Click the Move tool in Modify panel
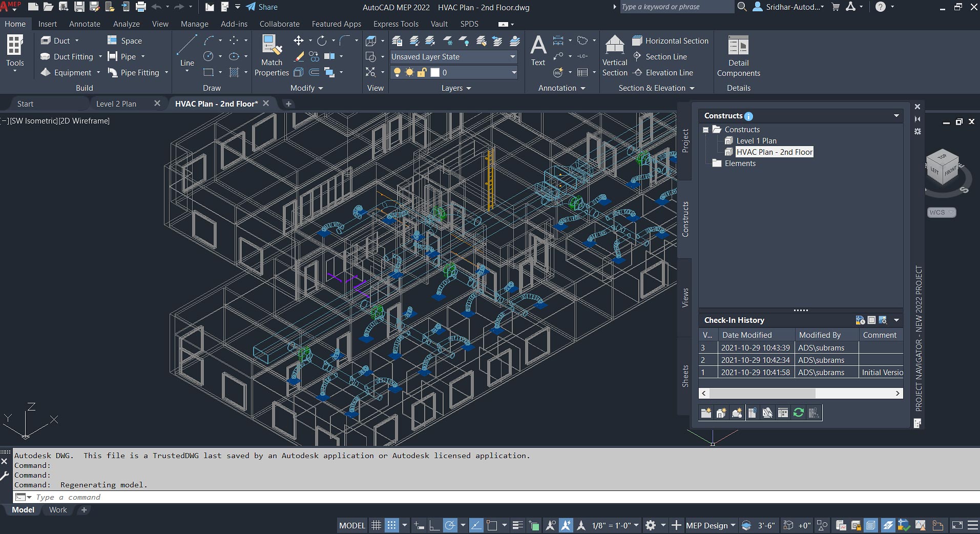The width and height of the screenshot is (980, 534). (x=298, y=40)
